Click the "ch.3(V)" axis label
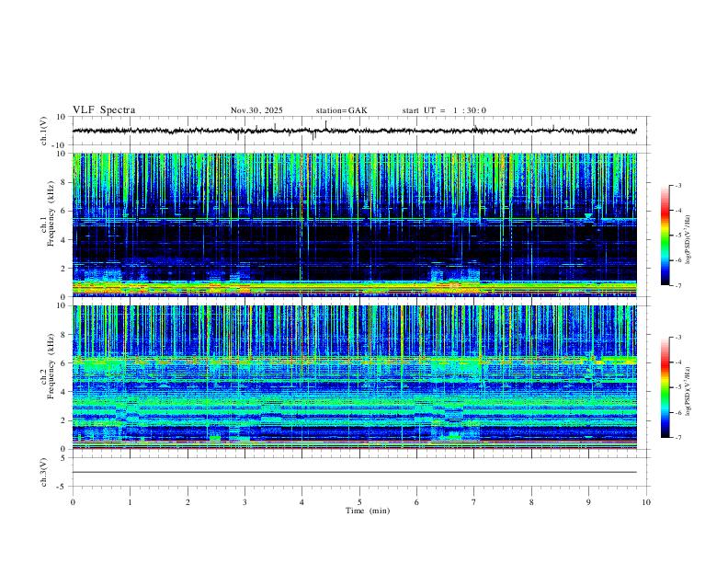The width and height of the screenshot is (728, 563). click(44, 472)
